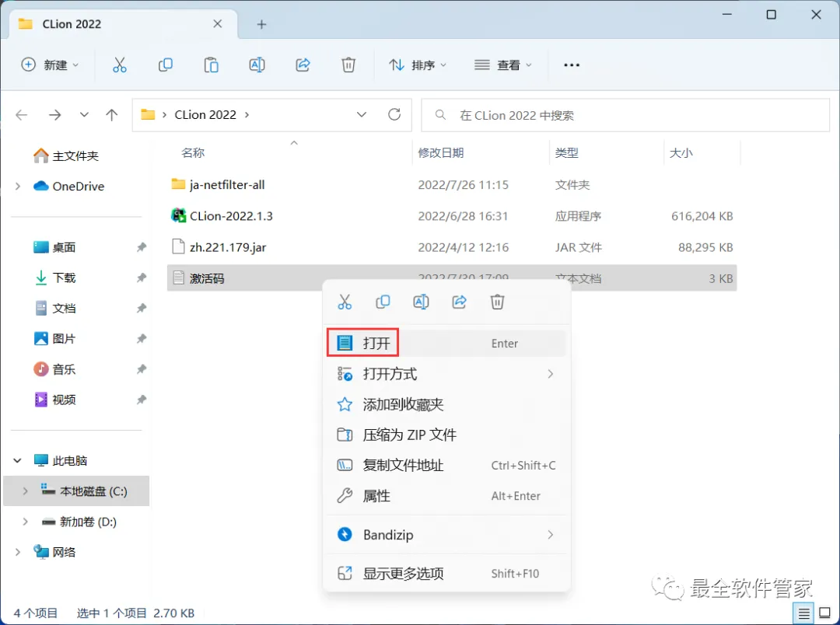Viewport: 840px width, 625px height.
Task: Choose Add to Favorites (添加到收藏夹)
Action: tap(446, 404)
